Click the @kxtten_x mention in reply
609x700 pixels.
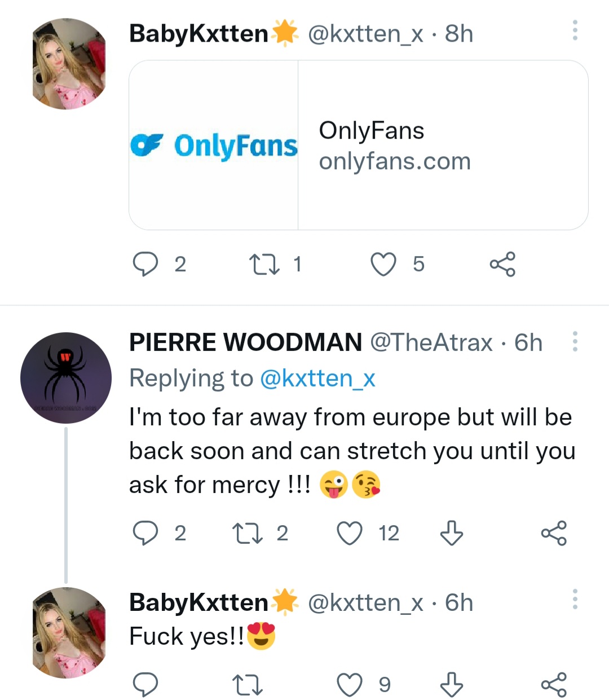(317, 378)
